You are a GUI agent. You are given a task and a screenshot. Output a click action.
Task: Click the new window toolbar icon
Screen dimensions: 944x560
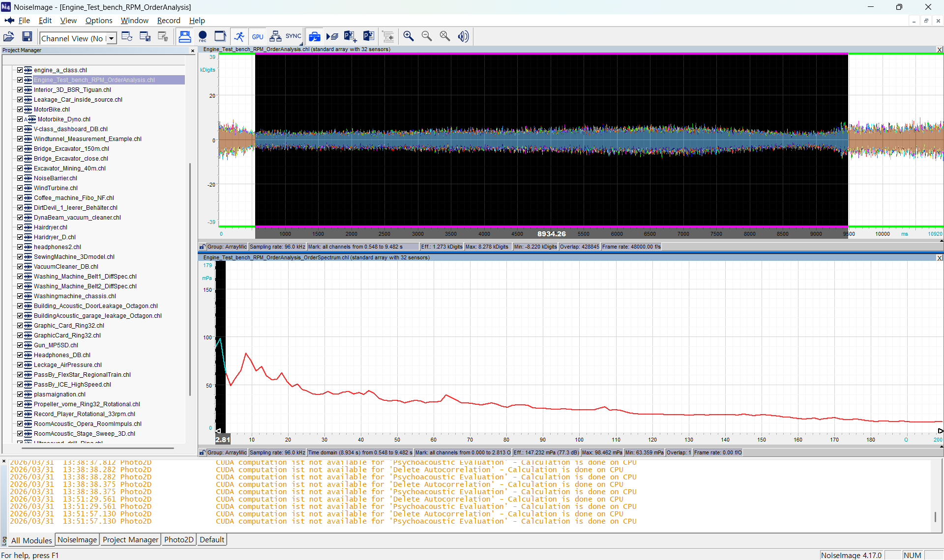click(x=220, y=36)
